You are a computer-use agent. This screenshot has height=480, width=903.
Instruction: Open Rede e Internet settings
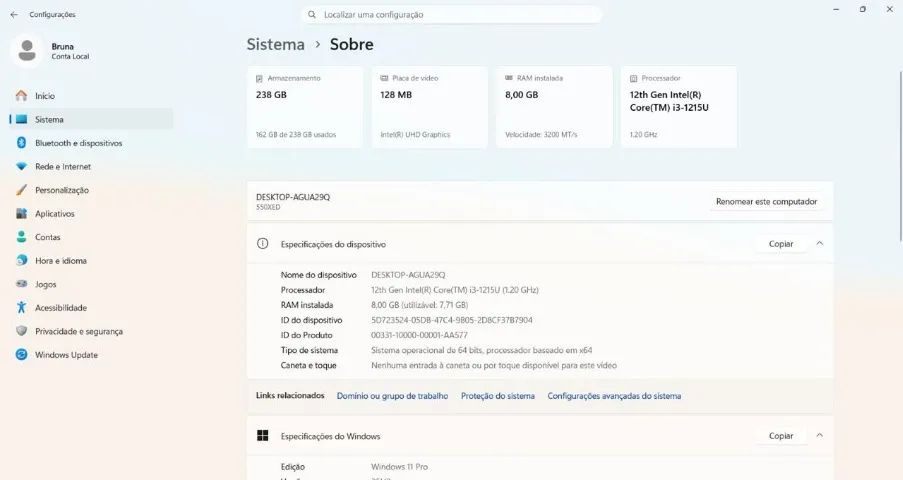coord(91,167)
